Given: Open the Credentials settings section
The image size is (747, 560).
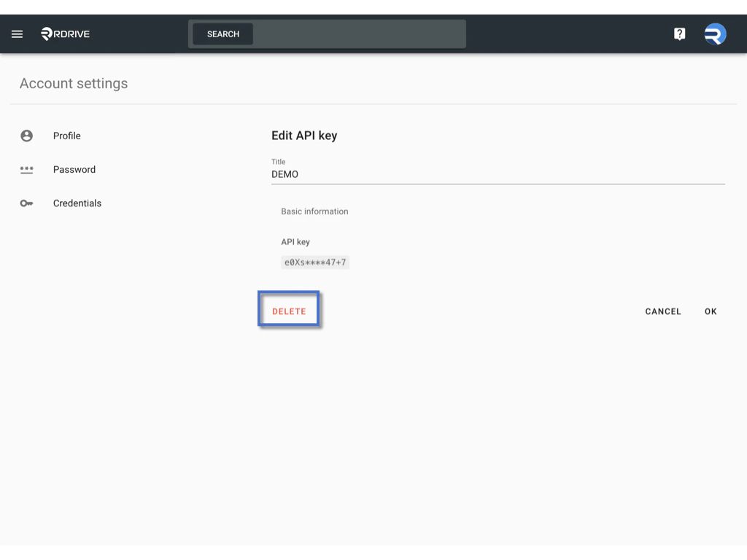Looking at the screenshot, I should [77, 203].
